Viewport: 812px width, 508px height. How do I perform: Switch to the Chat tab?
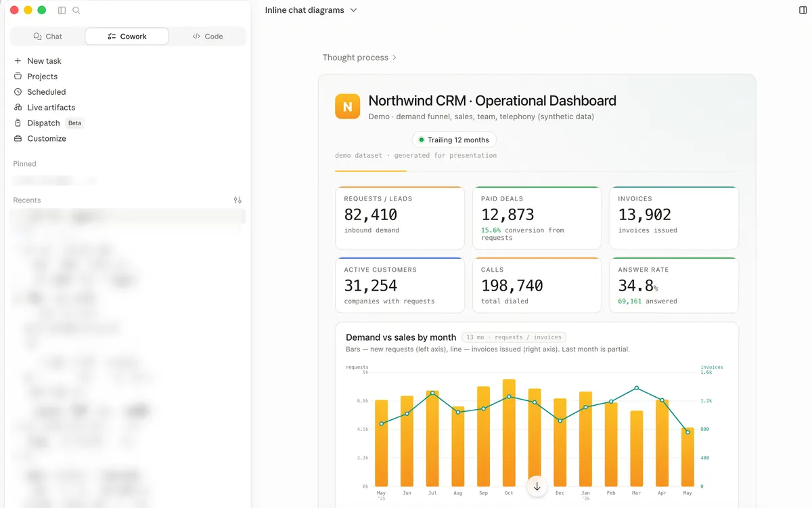coord(47,37)
